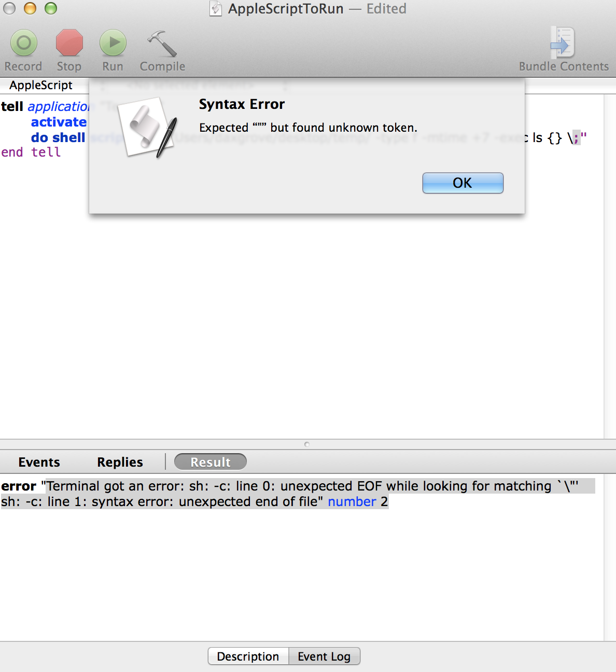Click the 'do shell' command text
Screen dimensions: 616x672
[58, 137]
